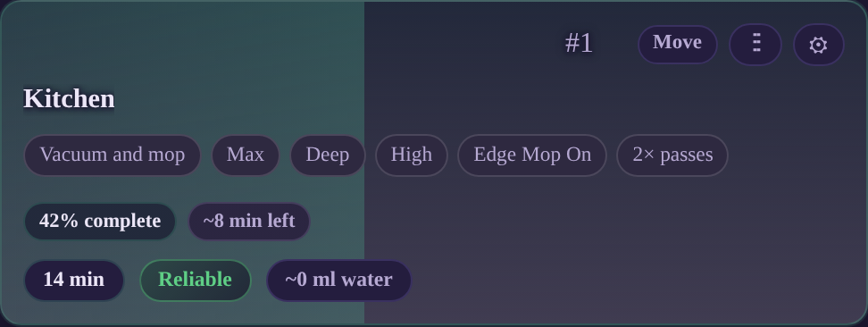Click the 14 min duration badge
Viewport: 868px width, 327px height.
tap(73, 281)
